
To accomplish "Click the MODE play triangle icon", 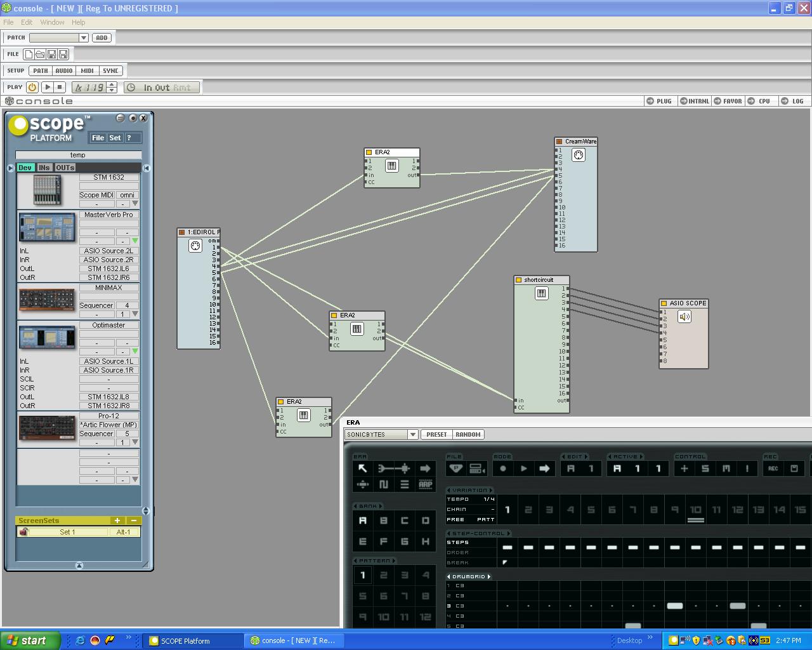I will (x=524, y=468).
